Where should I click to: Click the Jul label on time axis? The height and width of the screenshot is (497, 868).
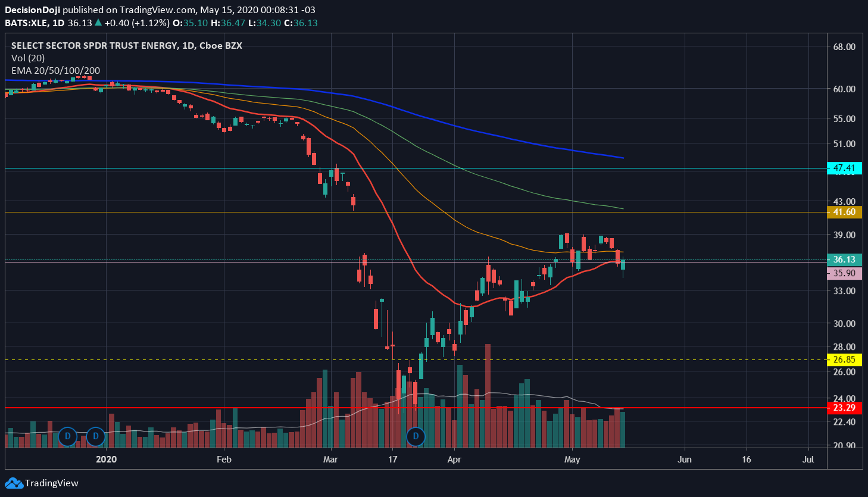808,459
